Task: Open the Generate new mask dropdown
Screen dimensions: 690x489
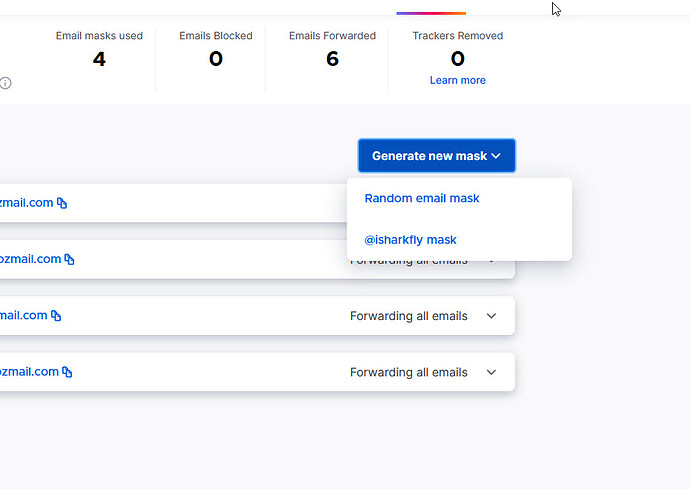Action: click(437, 156)
